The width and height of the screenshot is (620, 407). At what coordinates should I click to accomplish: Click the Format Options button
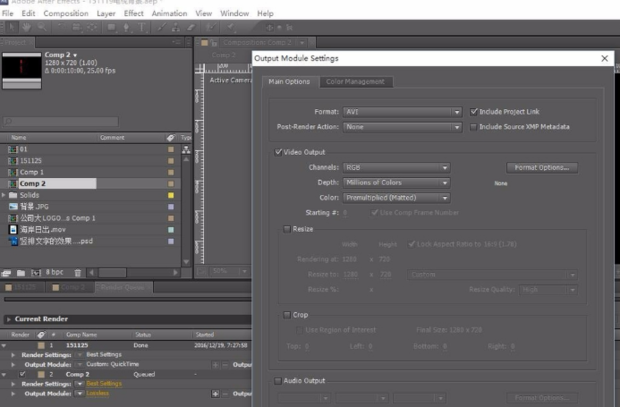[543, 168]
